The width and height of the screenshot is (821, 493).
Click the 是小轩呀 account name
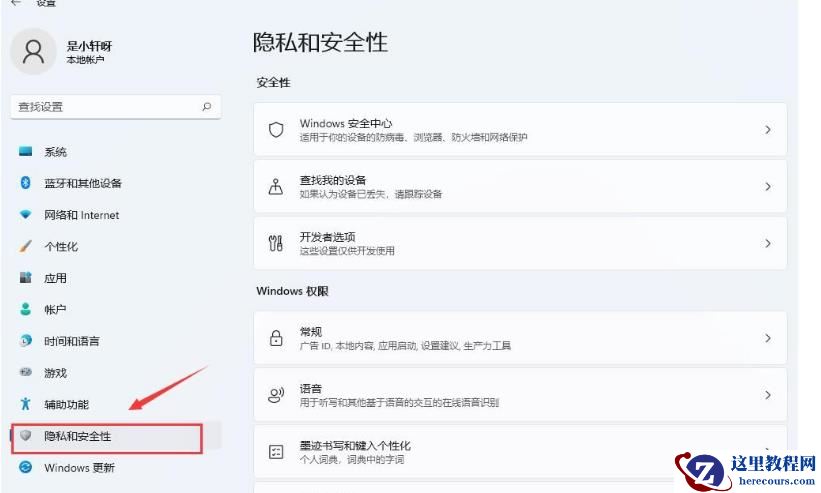pyautogui.click(x=89, y=46)
